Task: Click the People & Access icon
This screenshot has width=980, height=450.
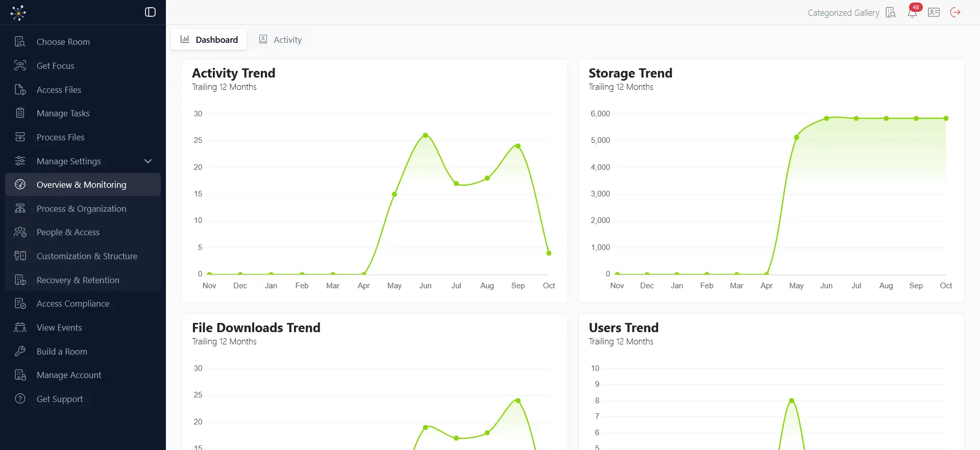Action: click(20, 232)
